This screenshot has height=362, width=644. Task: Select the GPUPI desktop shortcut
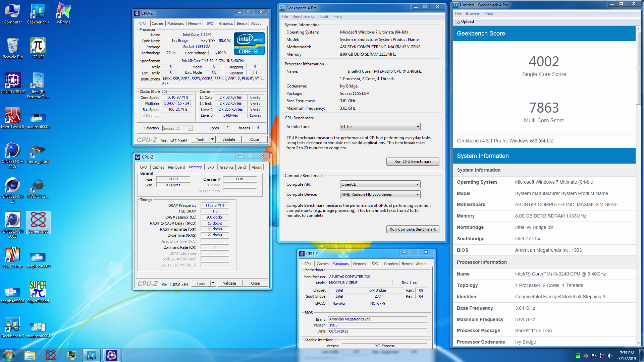coord(38,49)
